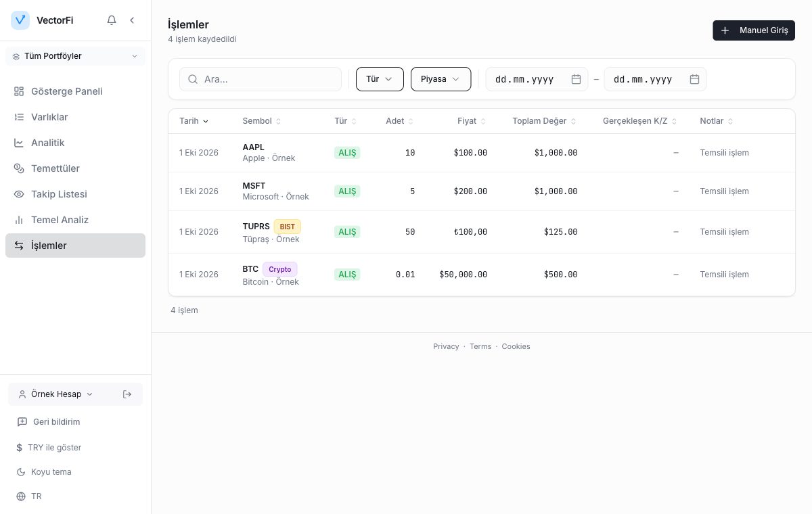The width and height of the screenshot is (812, 514).
Task: Open calendar picker for end date
Action: [694, 79]
